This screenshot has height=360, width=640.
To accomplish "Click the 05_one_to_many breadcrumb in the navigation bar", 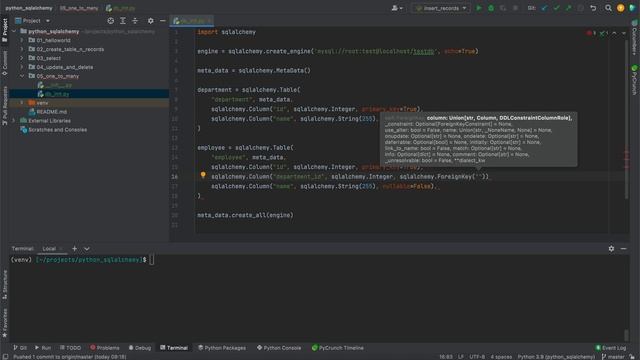I will tap(79, 8).
